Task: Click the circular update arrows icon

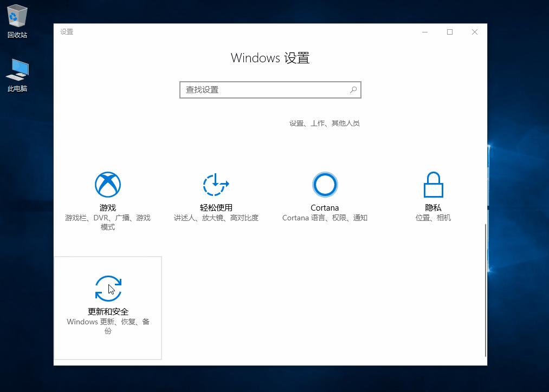Action: 107,288
